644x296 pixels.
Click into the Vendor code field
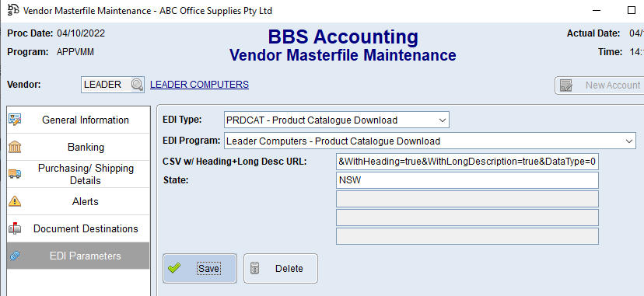(x=107, y=85)
